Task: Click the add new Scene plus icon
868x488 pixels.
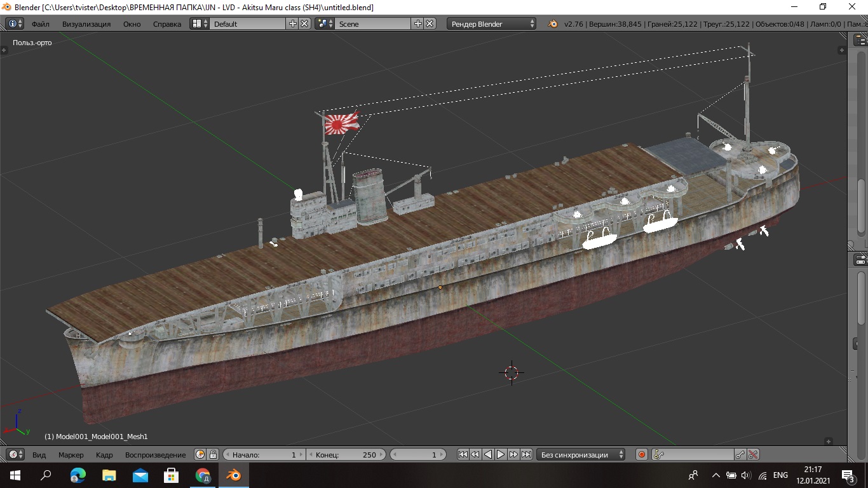Action: (x=417, y=24)
